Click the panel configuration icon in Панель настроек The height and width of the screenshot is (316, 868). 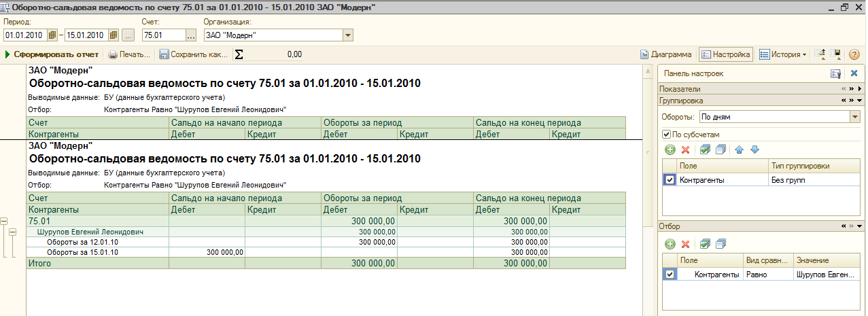tap(836, 73)
